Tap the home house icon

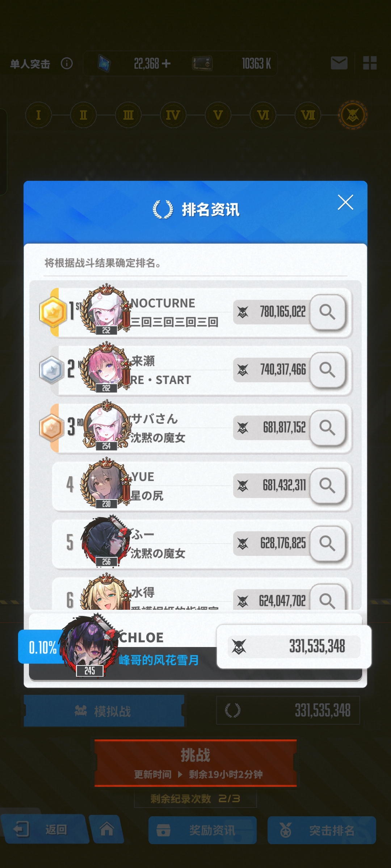point(107,829)
